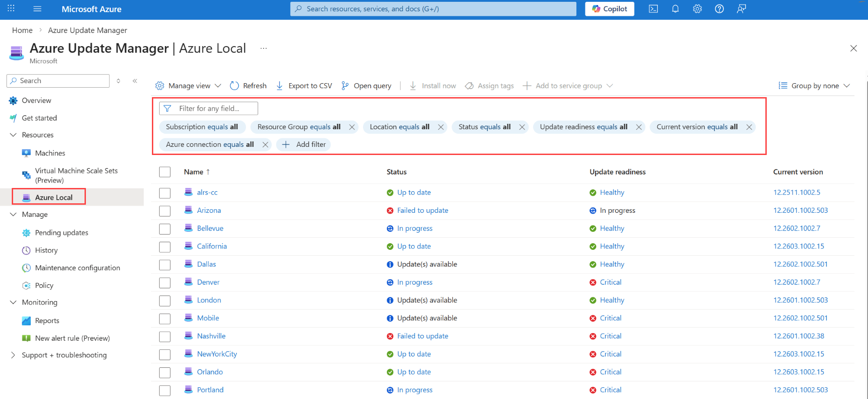Viewport: 868px width, 399px height.
Task: Open the notifications bell
Action: coord(675,9)
